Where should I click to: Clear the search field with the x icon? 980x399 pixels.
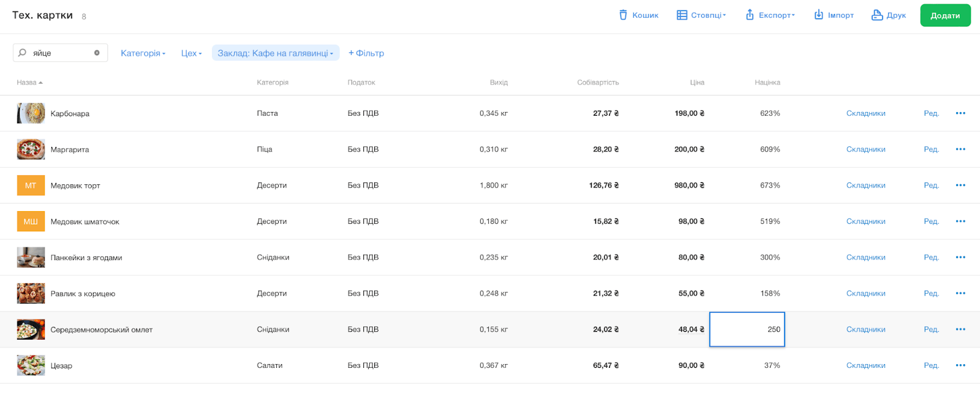click(x=97, y=53)
